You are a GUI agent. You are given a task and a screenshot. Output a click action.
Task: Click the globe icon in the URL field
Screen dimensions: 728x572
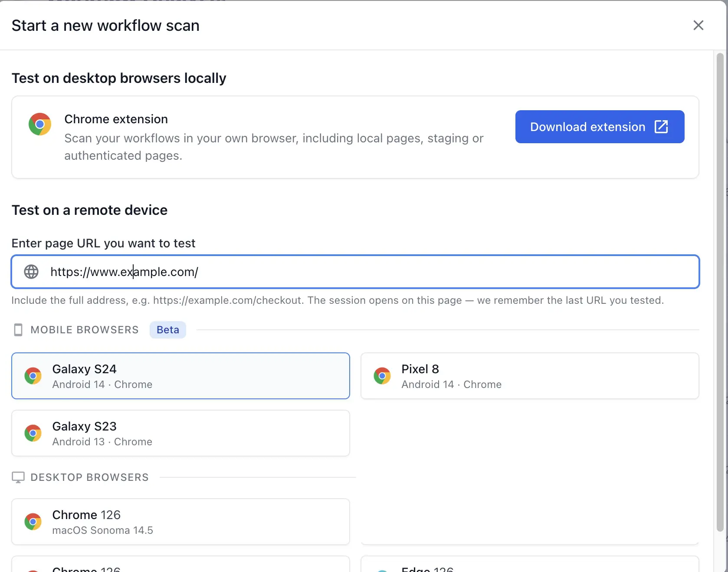[31, 272]
